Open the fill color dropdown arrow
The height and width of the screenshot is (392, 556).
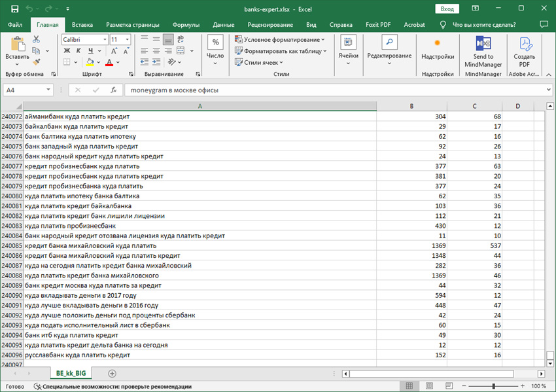pos(99,62)
